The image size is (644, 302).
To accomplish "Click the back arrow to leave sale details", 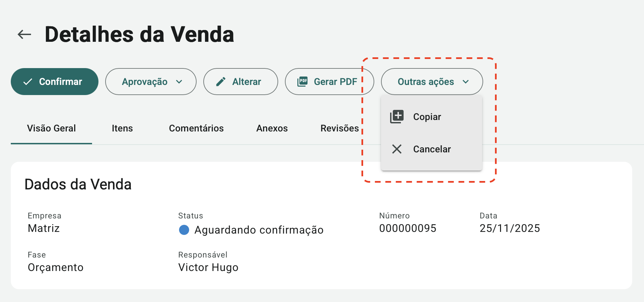I will (x=24, y=34).
